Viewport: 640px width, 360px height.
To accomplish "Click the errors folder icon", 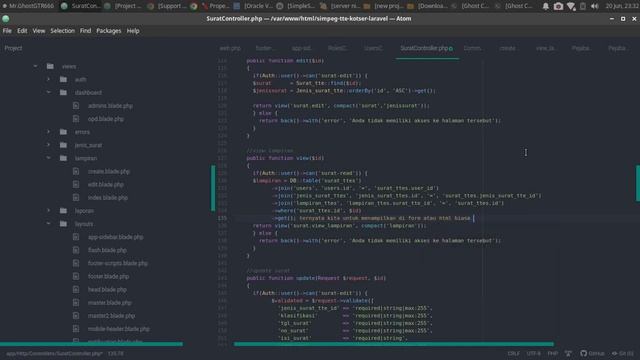I will tap(63, 132).
